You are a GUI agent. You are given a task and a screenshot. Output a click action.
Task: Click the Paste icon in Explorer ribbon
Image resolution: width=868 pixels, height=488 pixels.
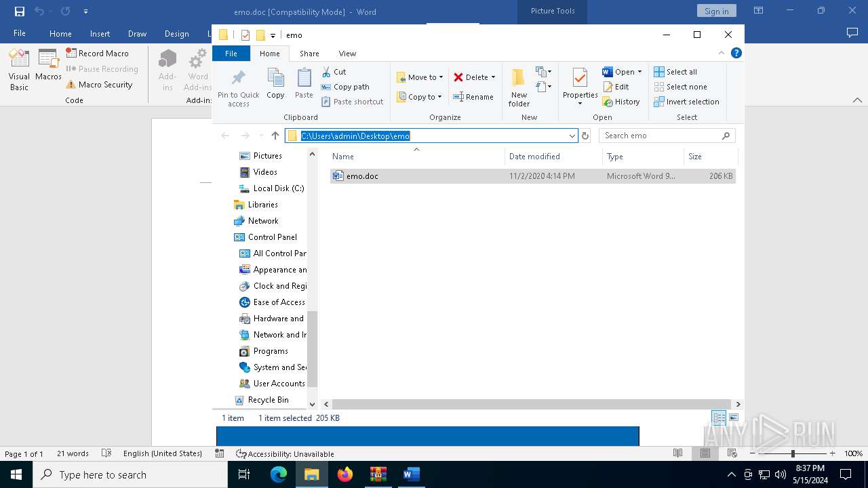[x=304, y=78]
